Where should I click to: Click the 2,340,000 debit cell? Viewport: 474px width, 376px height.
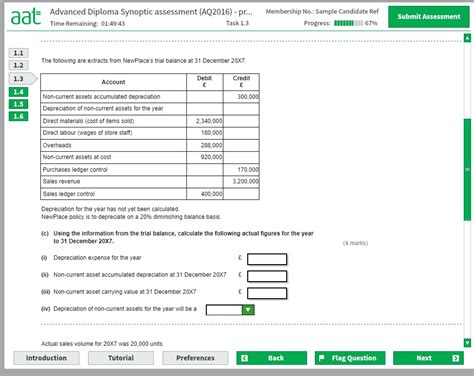pyautogui.click(x=205, y=121)
